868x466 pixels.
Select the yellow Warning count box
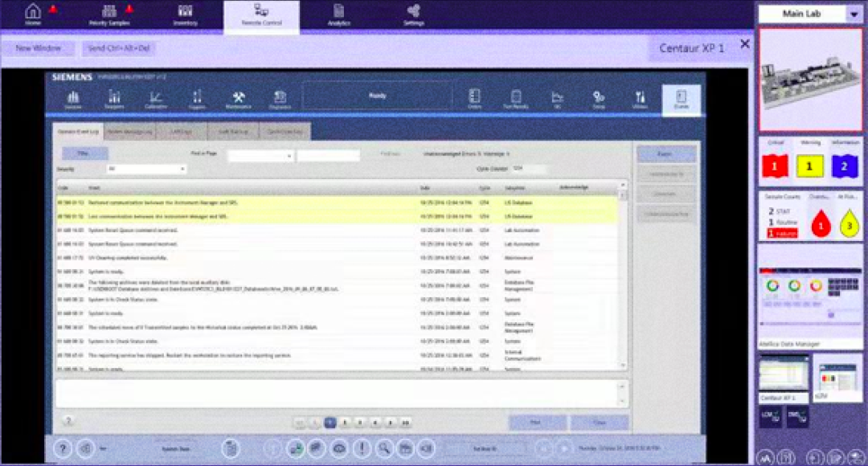pyautogui.click(x=809, y=166)
